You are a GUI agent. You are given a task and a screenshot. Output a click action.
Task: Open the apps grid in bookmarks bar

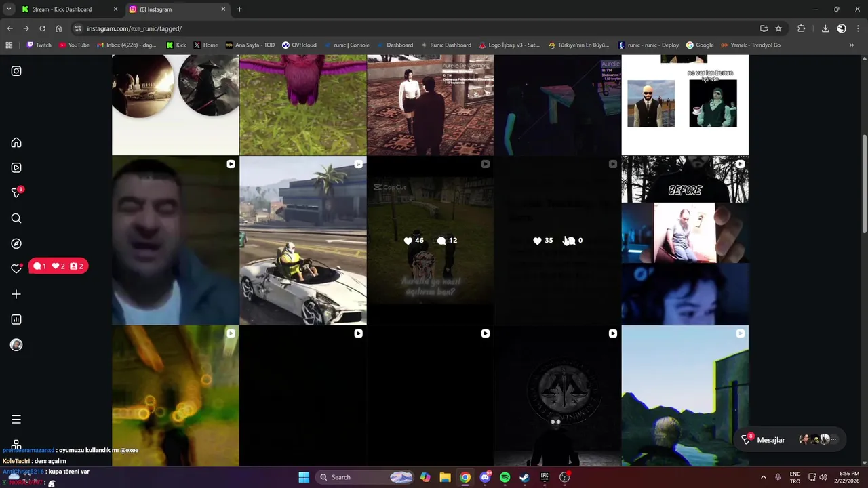tap(9, 45)
